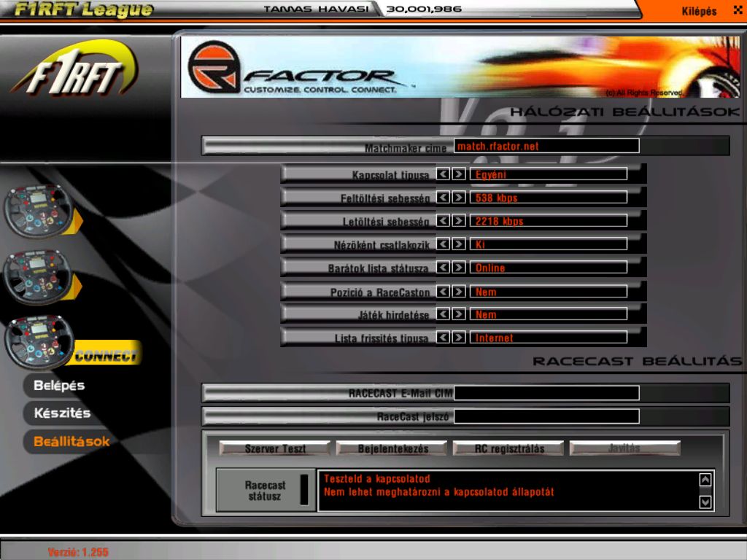The width and height of the screenshot is (747, 560).
Task: Click the Bejelentekezés button
Action: pyautogui.click(x=392, y=448)
